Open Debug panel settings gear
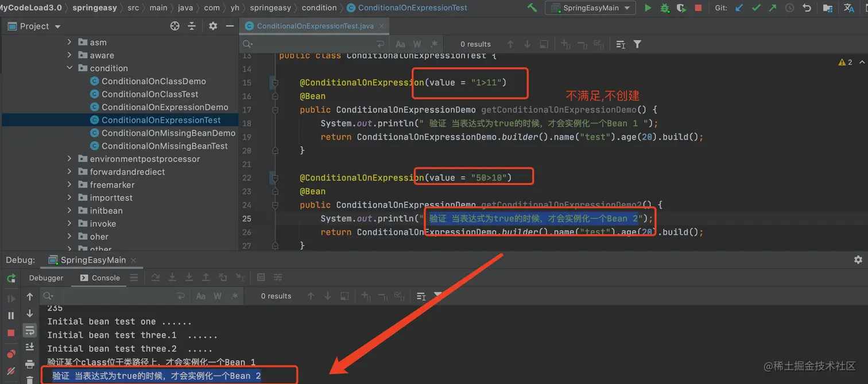Screen dimensions: 868x384 858,260
